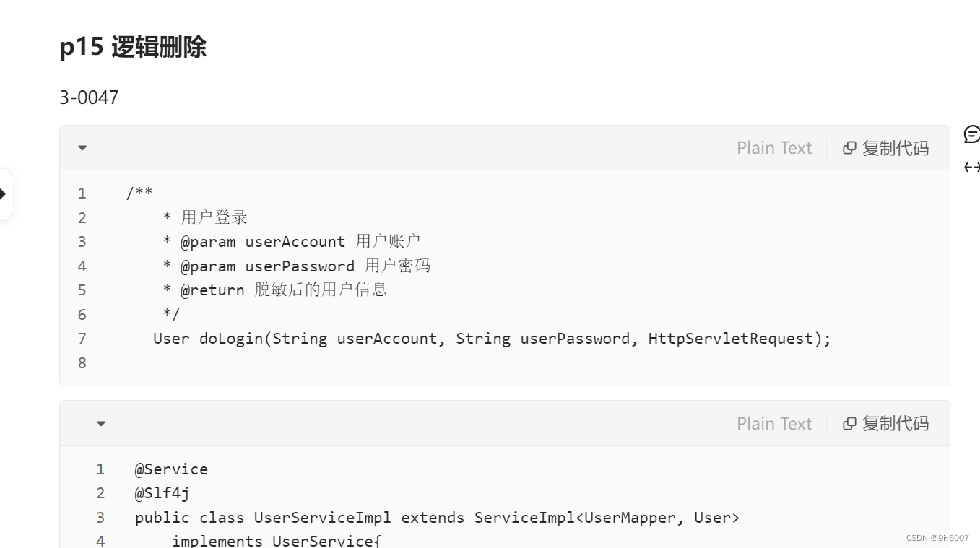Click the @param userAccount comment line
Screen dimensions: 980x548
[x=291, y=242]
